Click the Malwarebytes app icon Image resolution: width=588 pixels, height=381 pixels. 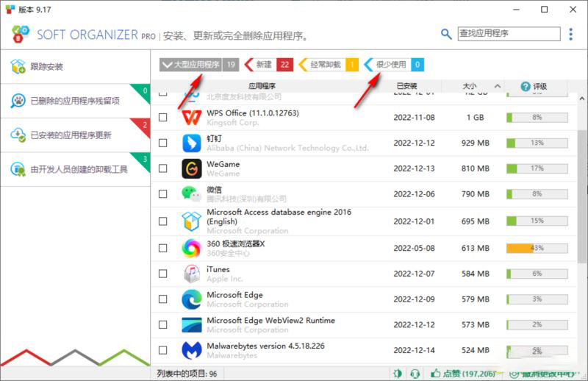tap(192, 350)
